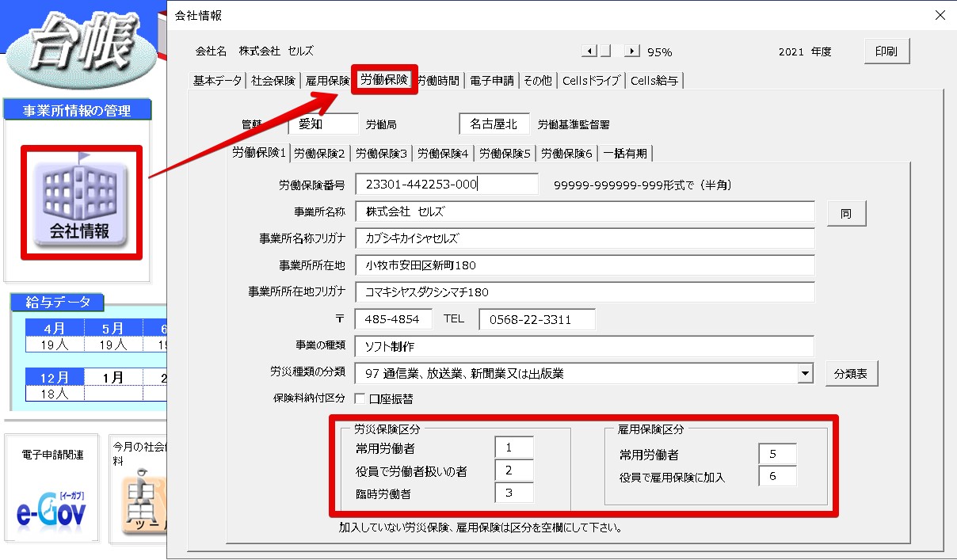Click the 労働局 field containing 愛知

(323, 124)
